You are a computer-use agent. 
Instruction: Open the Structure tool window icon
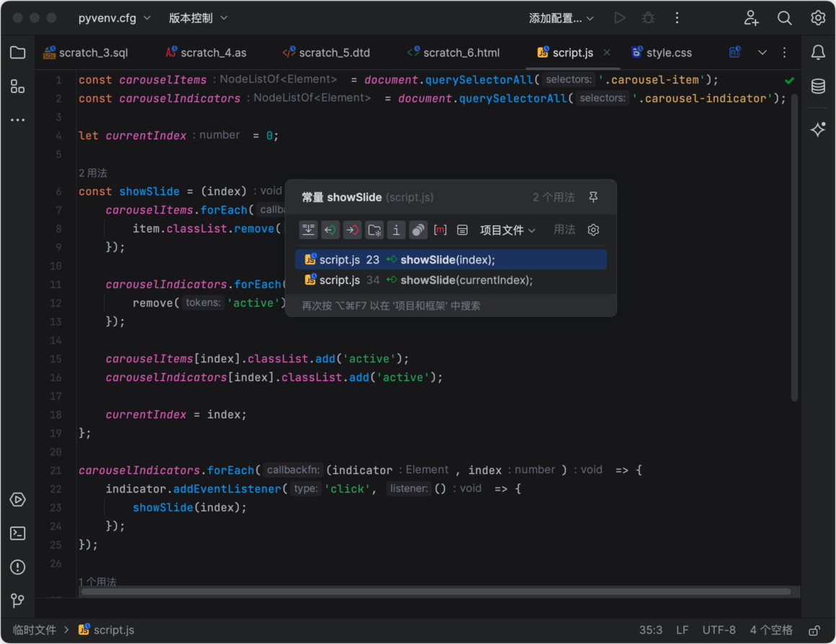[x=17, y=86]
